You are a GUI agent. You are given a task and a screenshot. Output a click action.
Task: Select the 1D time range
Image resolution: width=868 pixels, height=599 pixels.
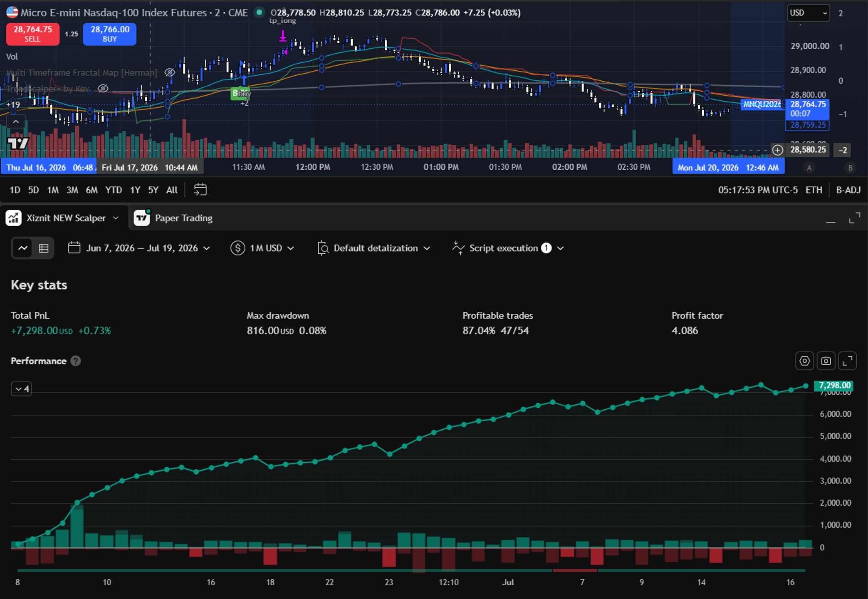(x=15, y=190)
